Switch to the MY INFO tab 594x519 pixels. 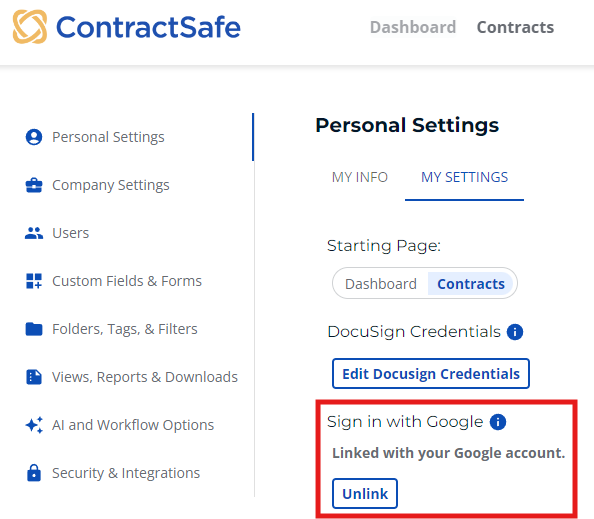[360, 177]
